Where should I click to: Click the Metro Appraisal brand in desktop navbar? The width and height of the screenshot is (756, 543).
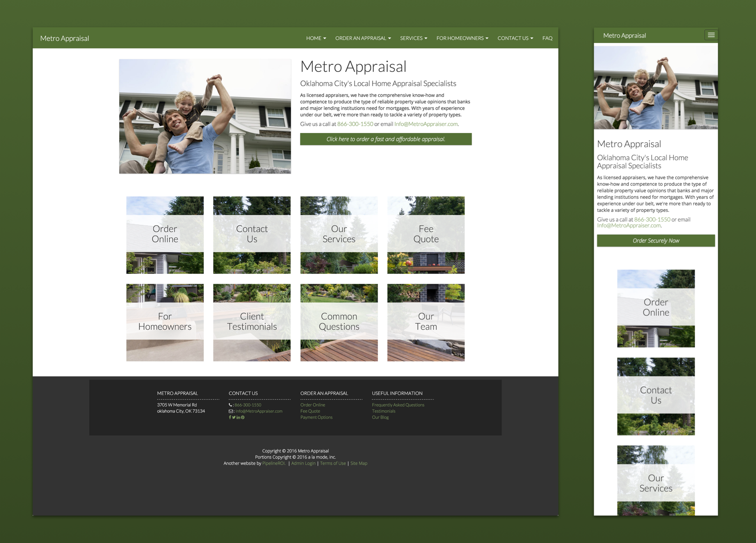pyautogui.click(x=65, y=38)
